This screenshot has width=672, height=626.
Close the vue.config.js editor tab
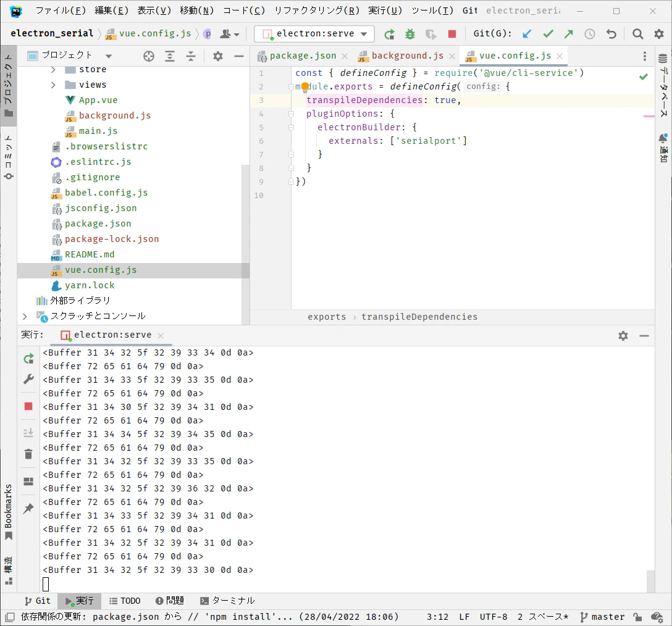560,56
